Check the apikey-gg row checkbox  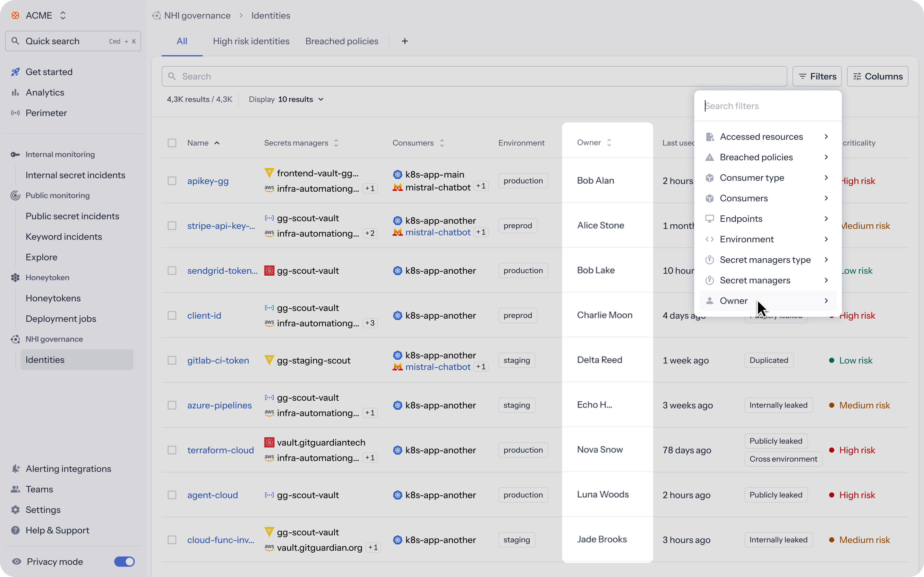click(172, 181)
